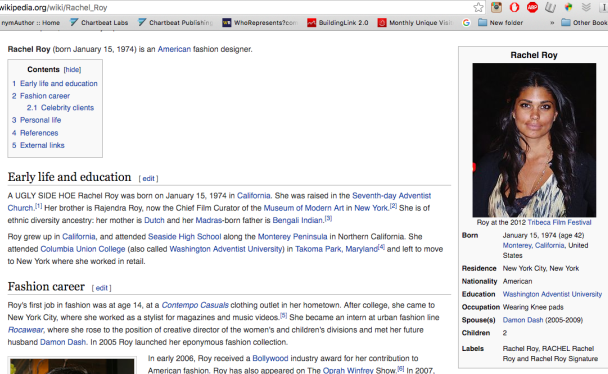The height and width of the screenshot is (374, 608).
Task: Open the Bollywood link
Action: [270, 358]
